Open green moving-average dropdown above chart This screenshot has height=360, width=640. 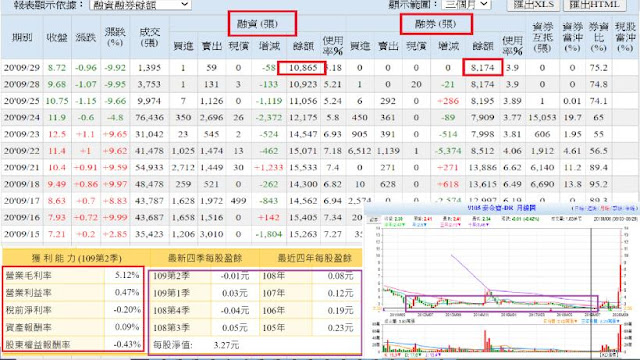[395, 225]
